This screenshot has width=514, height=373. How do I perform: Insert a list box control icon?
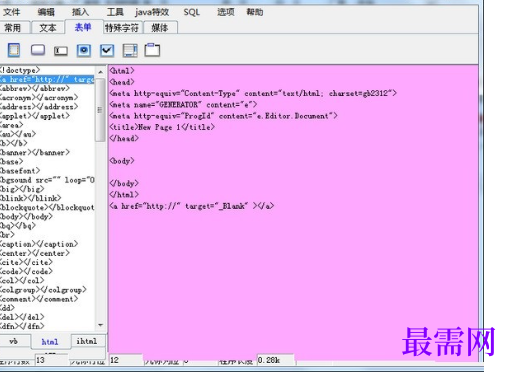tap(130, 50)
